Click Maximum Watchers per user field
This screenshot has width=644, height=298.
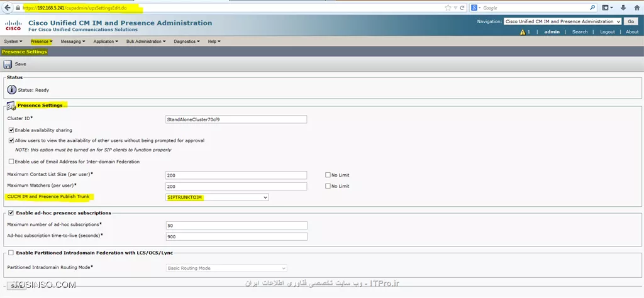[236, 186]
